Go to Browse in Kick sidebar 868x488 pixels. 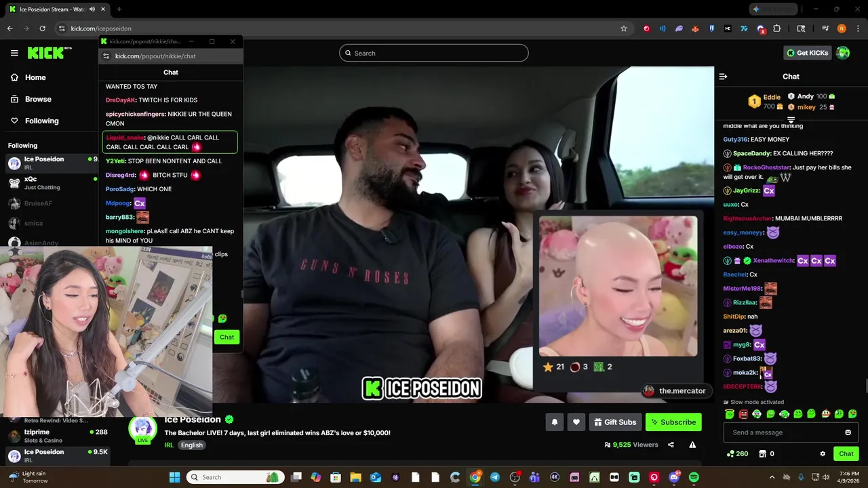click(x=31, y=99)
